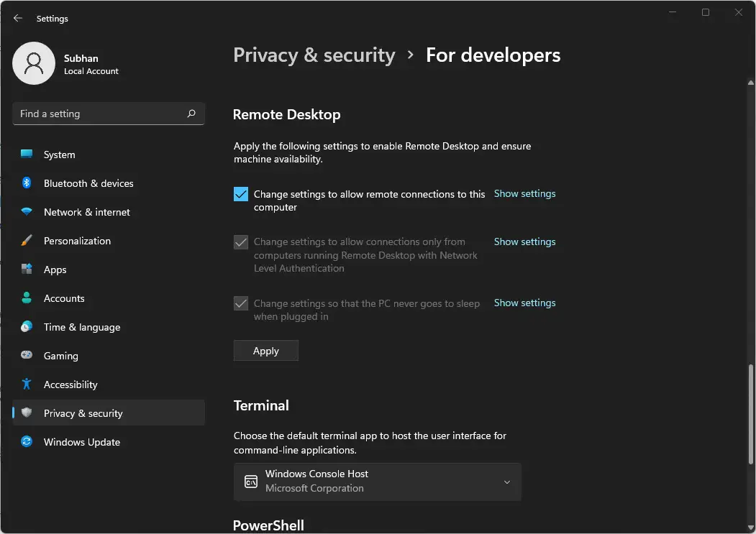Toggle PC never goes to sleep checkbox

[240, 303]
